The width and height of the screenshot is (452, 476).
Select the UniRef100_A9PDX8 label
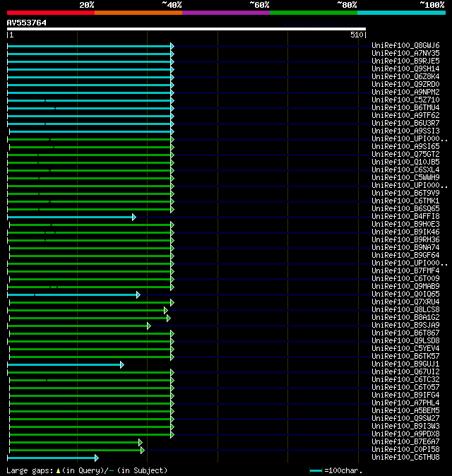405,434
